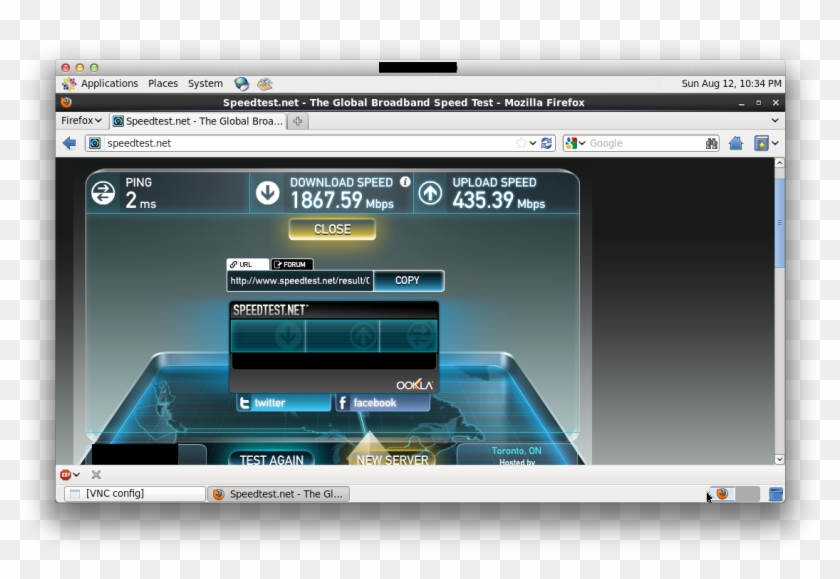Open the Applications menu

108,84
